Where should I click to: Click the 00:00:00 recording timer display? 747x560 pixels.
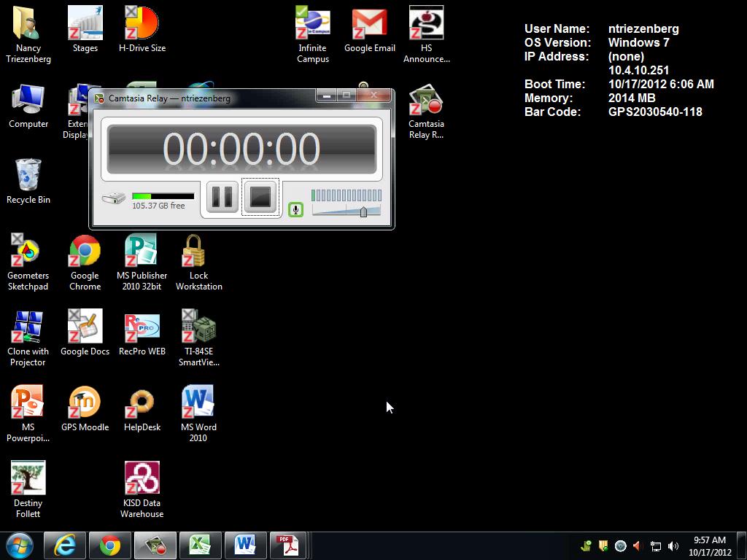pos(241,149)
